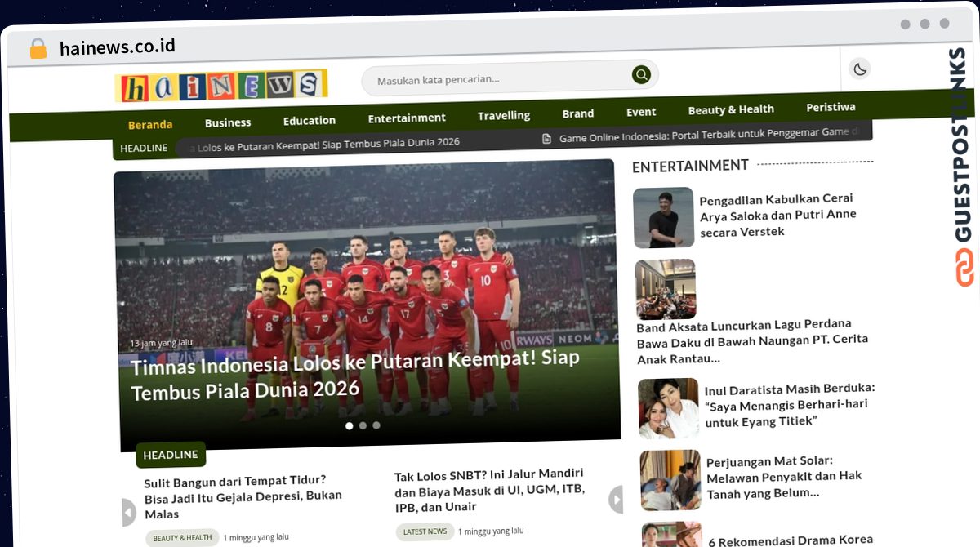Go to next headline with right arrow

(616, 499)
